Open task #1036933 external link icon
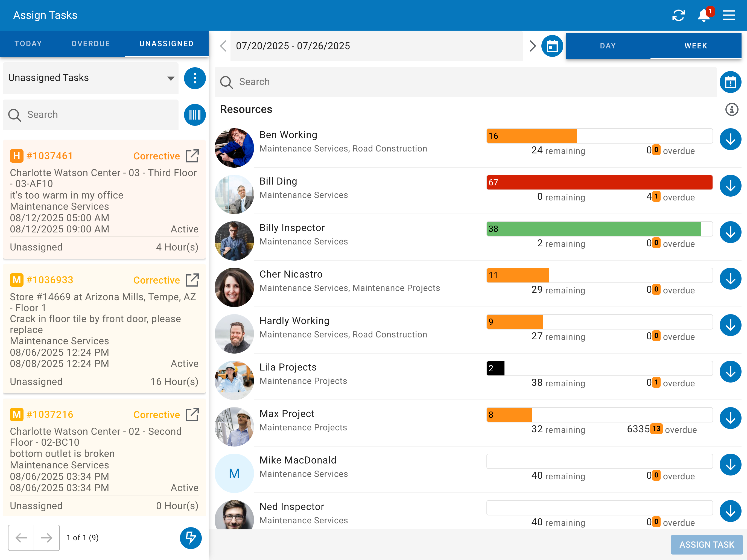Image resolution: width=747 pixels, height=560 pixels. click(x=192, y=280)
